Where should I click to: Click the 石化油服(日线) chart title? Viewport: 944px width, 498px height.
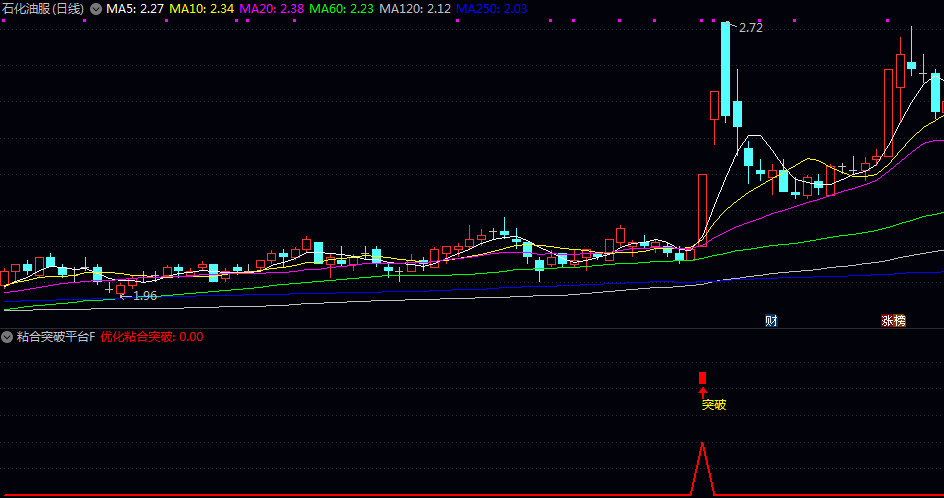[x=42, y=9]
